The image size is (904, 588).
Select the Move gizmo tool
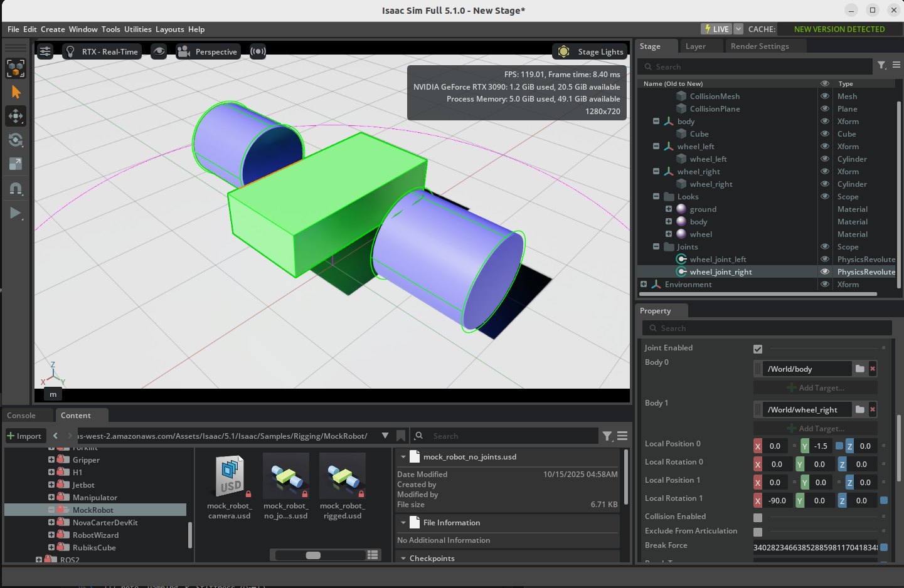pos(16,116)
